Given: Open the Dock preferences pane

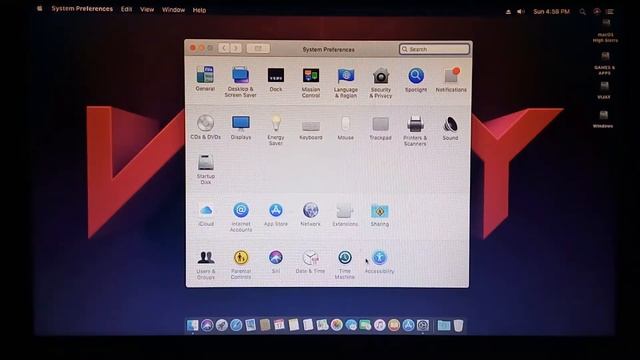Looking at the screenshot, I should (276, 79).
